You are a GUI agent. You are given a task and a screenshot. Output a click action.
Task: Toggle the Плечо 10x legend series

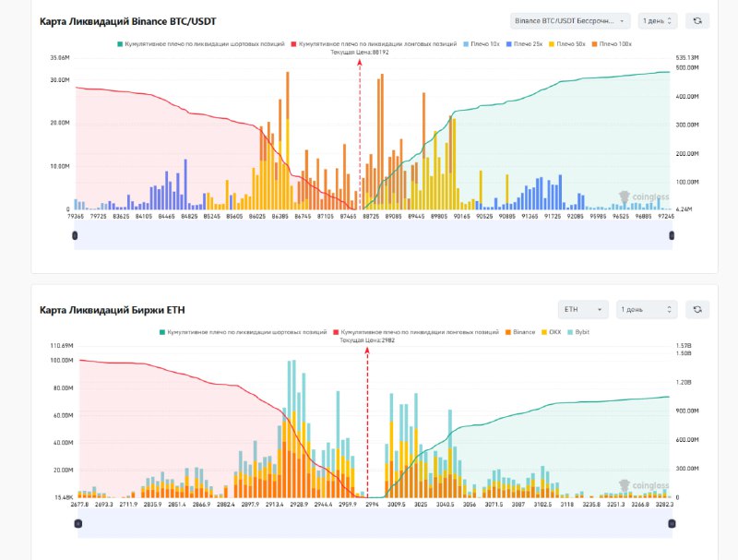coord(485,44)
